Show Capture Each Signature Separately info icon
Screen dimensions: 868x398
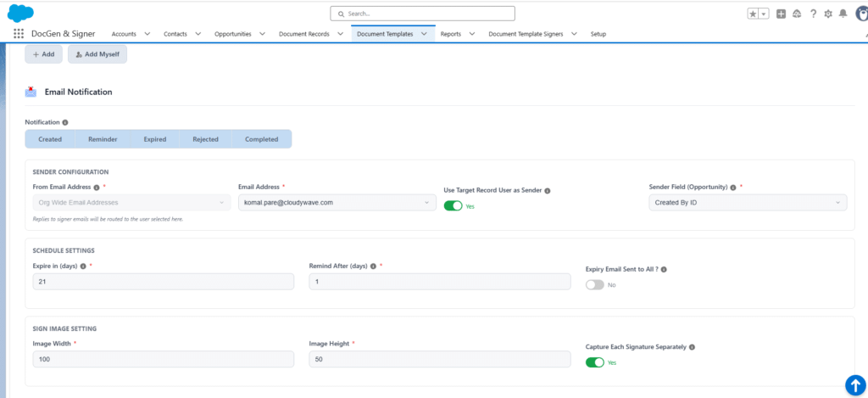[x=692, y=347]
